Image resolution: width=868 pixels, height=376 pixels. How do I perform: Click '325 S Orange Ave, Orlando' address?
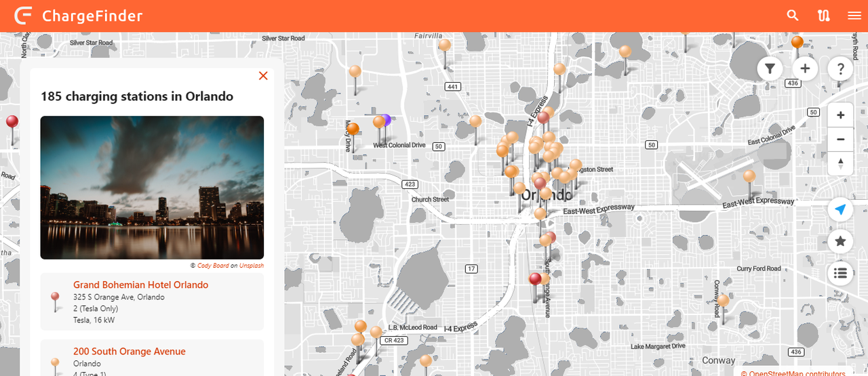[119, 297]
